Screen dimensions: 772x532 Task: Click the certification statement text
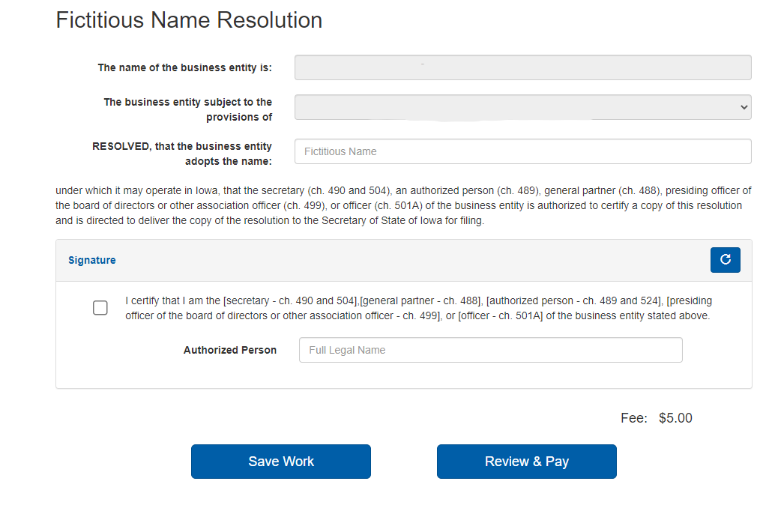(x=419, y=307)
